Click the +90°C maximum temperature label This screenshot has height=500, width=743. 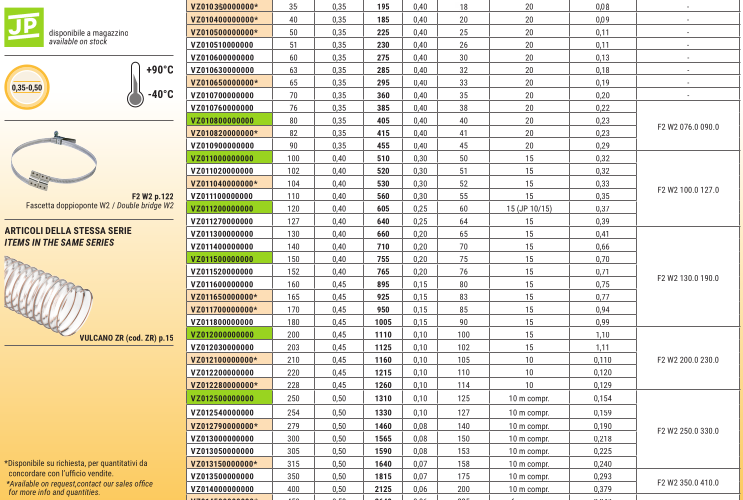[160, 71]
